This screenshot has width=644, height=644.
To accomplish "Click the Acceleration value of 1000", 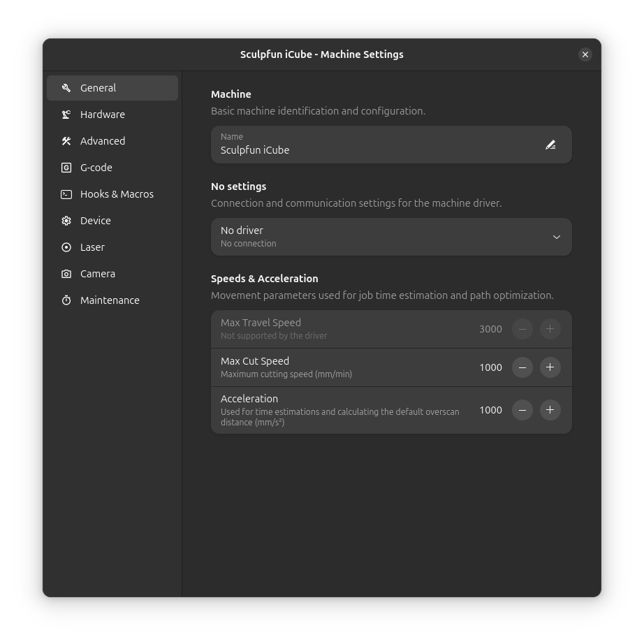I will (x=490, y=410).
